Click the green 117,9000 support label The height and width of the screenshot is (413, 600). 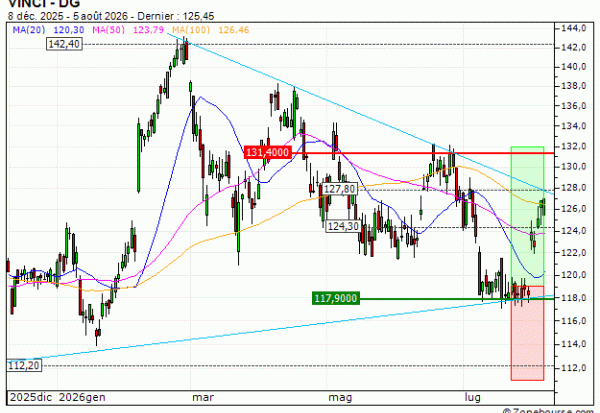[x=336, y=298]
